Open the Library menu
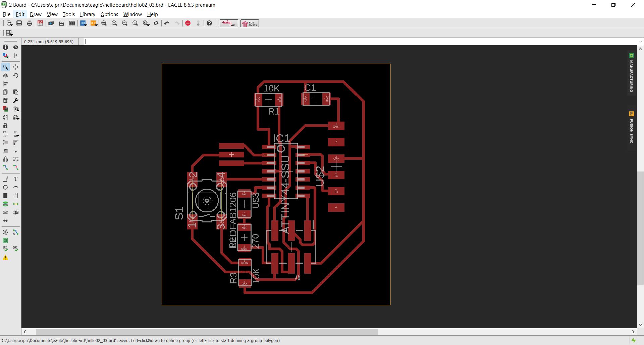Image resolution: width=644 pixels, height=345 pixels. pos(88,14)
